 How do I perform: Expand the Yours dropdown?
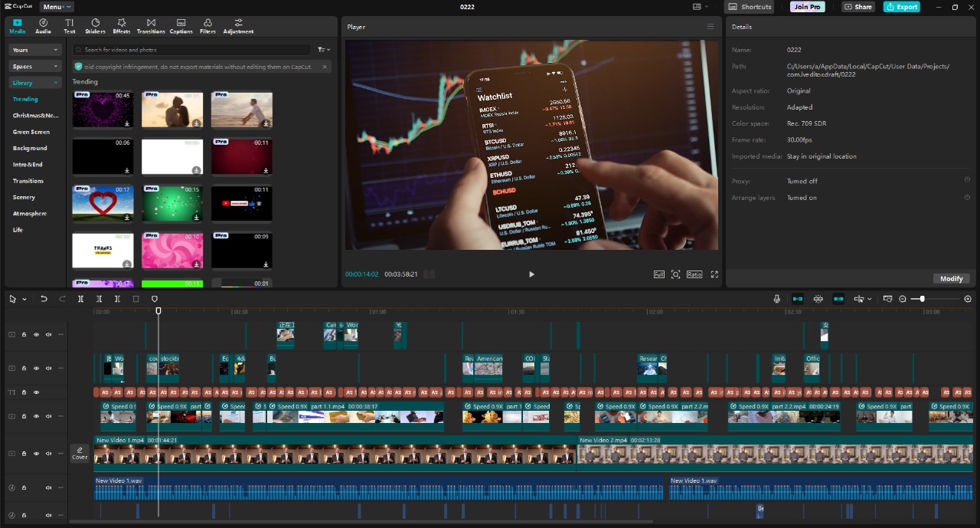click(35, 50)
